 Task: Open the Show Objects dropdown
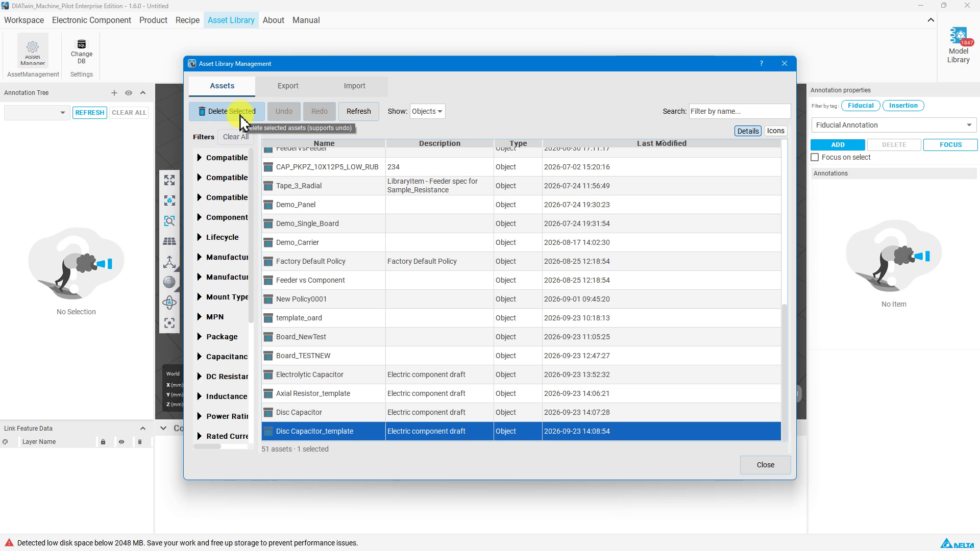427,111
